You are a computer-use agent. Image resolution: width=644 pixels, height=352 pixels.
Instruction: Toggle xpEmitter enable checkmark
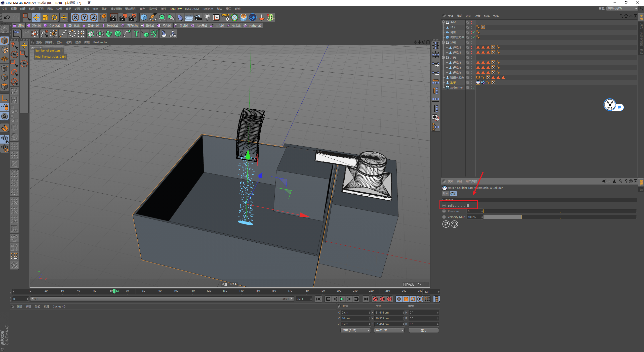473,88
